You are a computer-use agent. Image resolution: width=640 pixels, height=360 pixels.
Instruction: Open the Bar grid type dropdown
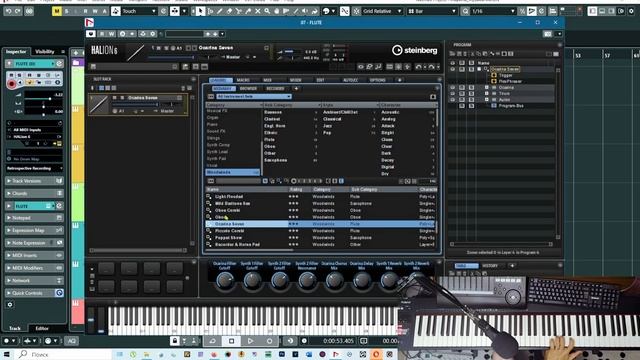432,11
